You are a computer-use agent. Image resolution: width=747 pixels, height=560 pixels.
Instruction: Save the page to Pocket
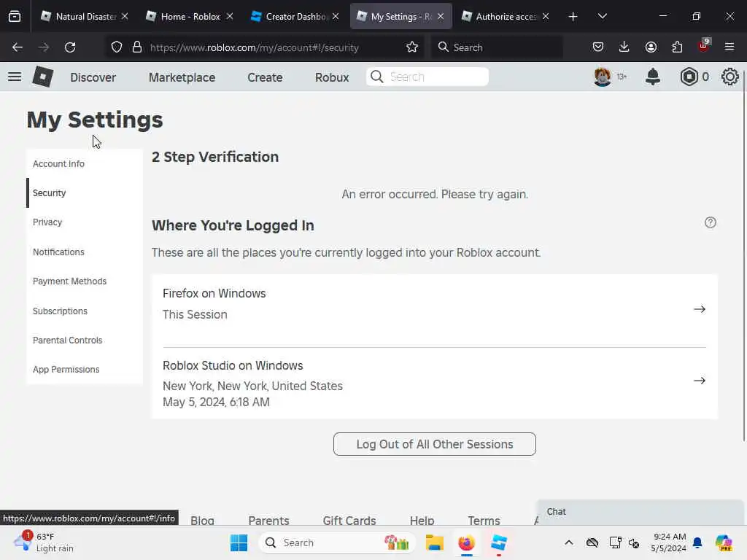click(x=598, y=47)
